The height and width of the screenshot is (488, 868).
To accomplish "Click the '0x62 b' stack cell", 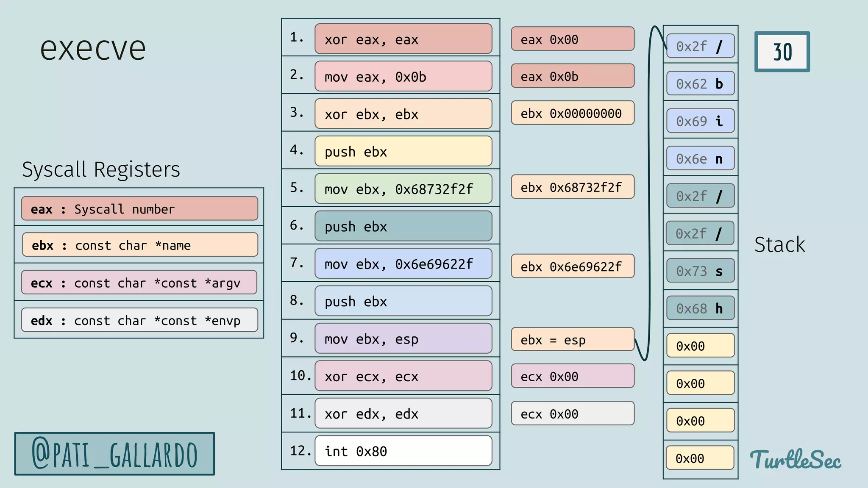I will coord(700,83).
